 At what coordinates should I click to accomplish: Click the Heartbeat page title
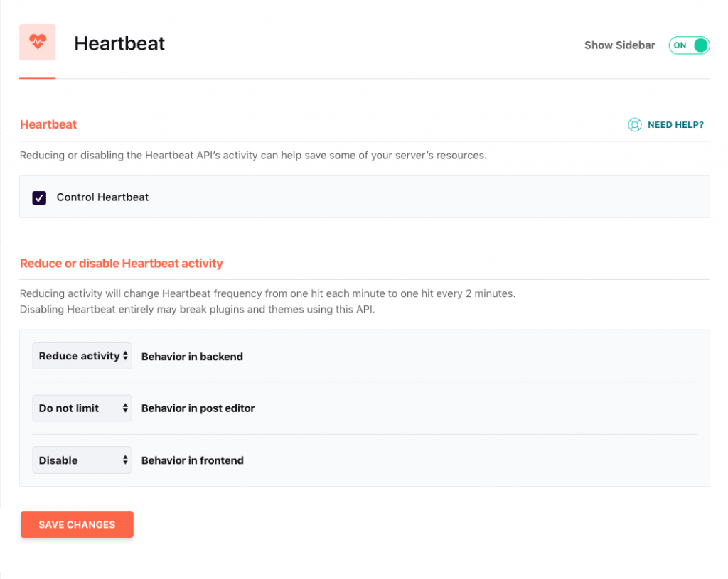click(119, 43)
